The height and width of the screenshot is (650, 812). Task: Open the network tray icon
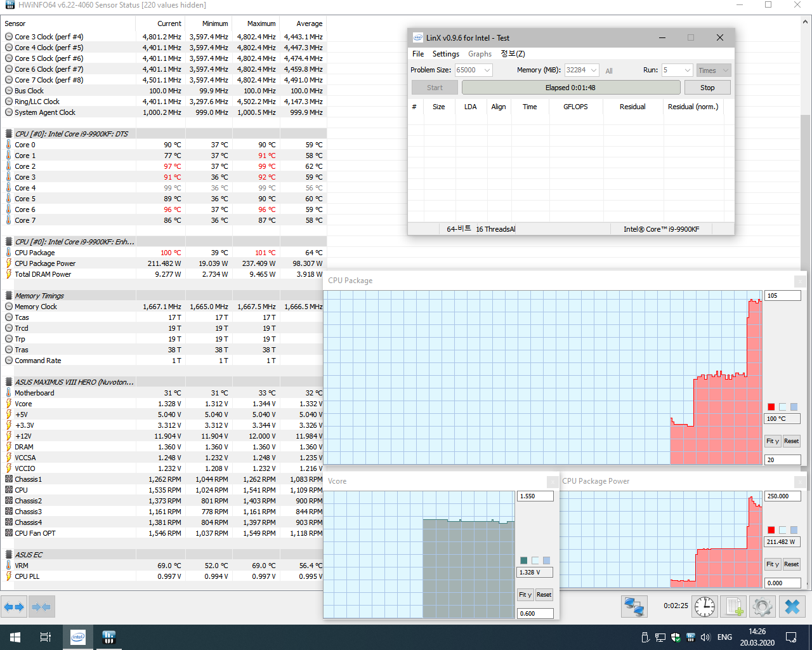660,637
